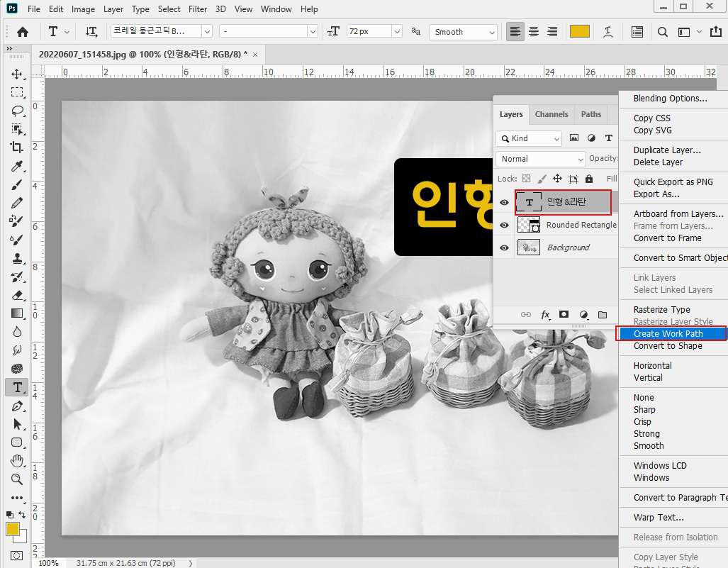Select the Lasso tool
The width and height of the screenshot is (728, 568).
coord(17,111)
